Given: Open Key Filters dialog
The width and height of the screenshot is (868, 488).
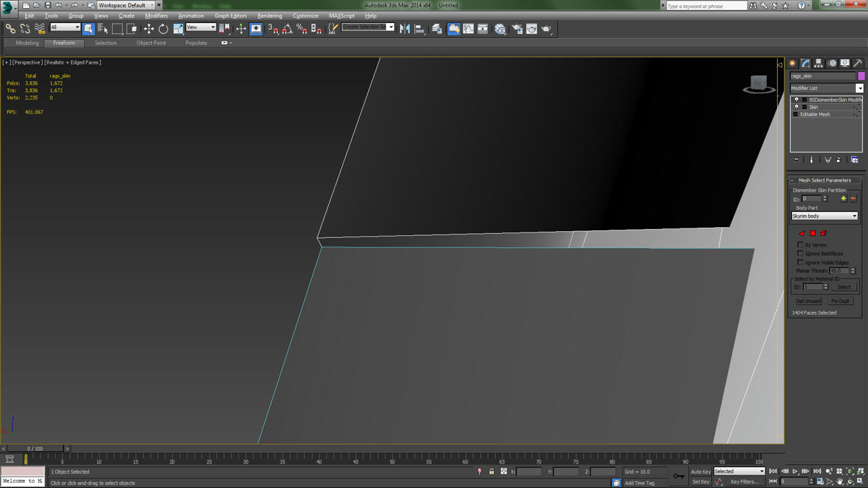Looking at the screenshot, I should tap(744, 482).
